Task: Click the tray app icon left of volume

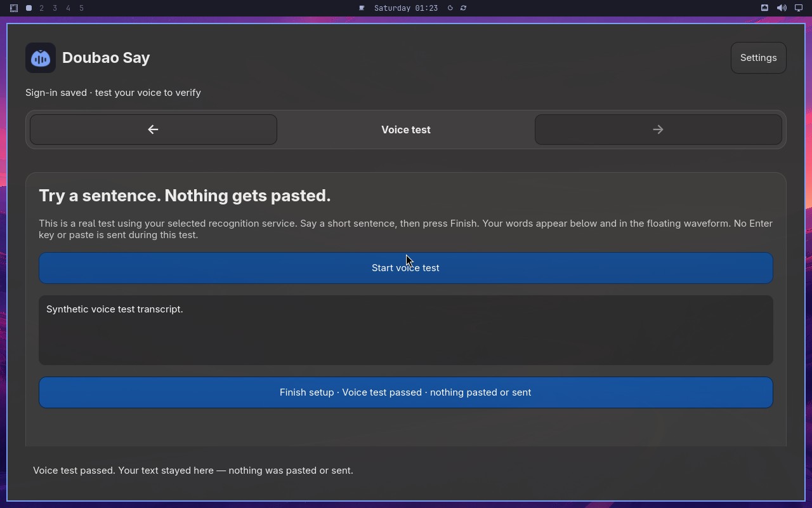Action: tap(764, 8)
